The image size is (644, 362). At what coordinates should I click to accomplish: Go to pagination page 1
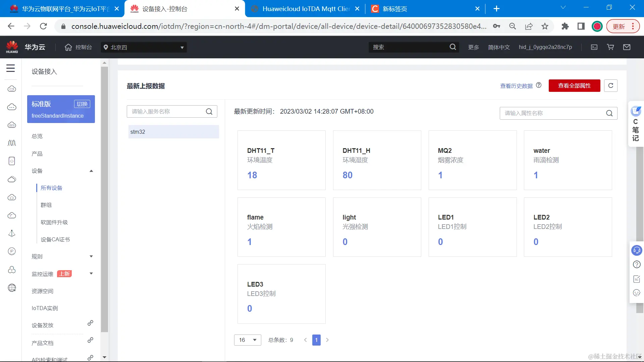click(x=316, y=340)
